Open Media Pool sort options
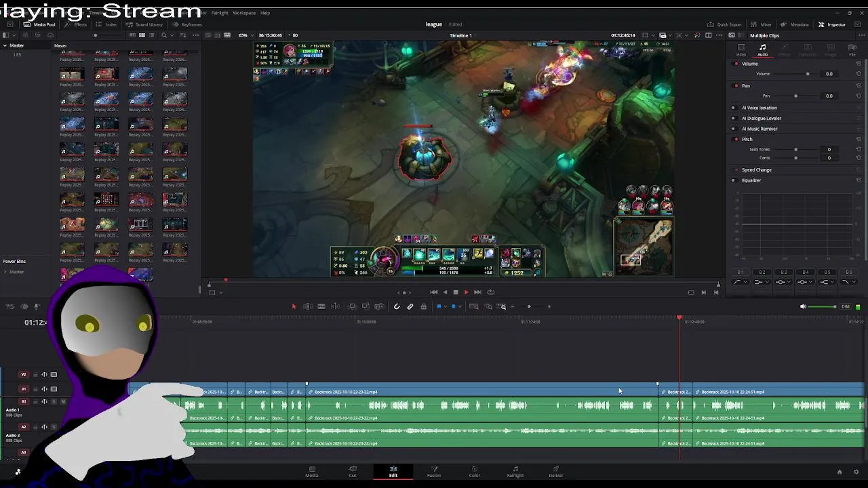Viewport: 868px width, 488px height. point(184,35)
